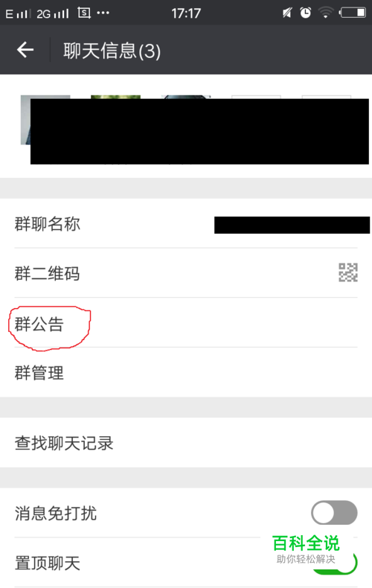Enable the 消息免打扰 switch
Image resolution: width=372 pixels, height=588 pixels.
[x=334, y=513]
